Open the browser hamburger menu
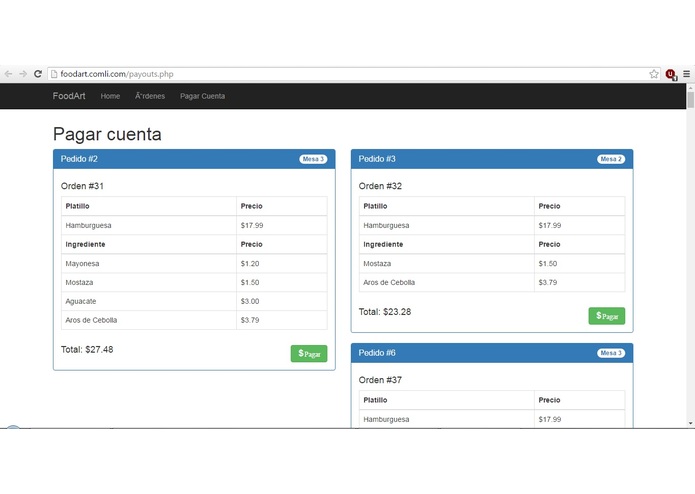This screenshot has width=695, height=494. click(x=687, y=74)
